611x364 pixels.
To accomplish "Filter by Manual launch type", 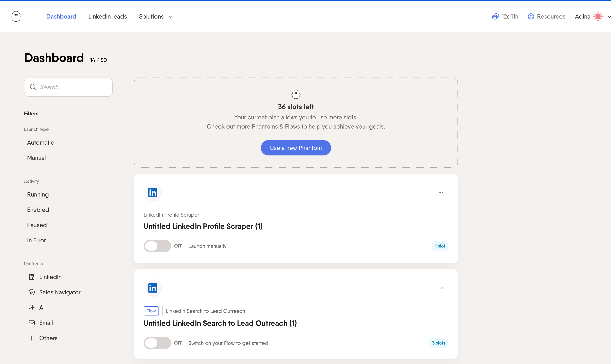I will click(36, 158).
